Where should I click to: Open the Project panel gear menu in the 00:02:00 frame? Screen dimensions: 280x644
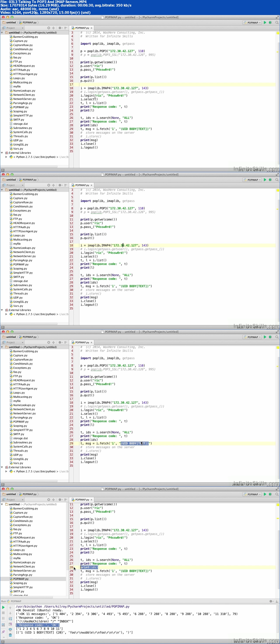[60, 28]
